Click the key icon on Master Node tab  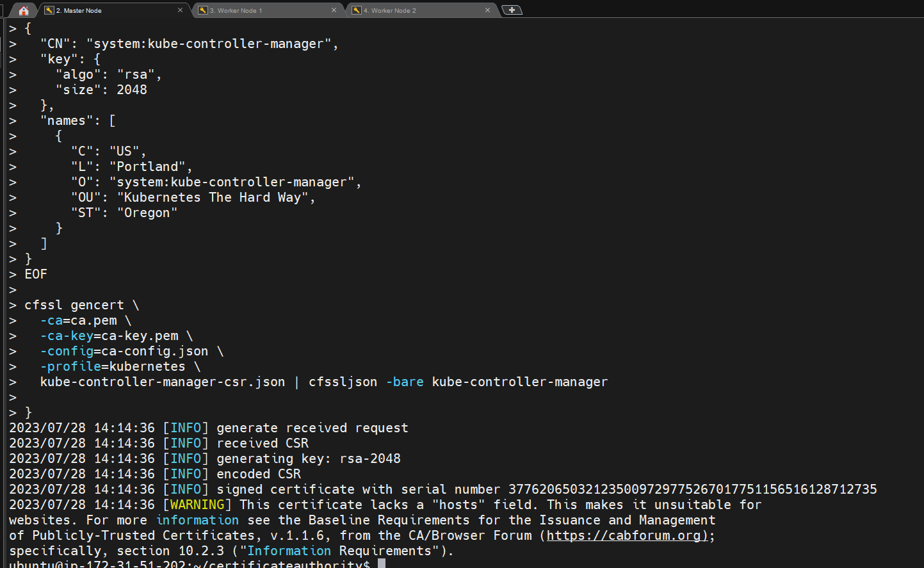pos(49,10)
